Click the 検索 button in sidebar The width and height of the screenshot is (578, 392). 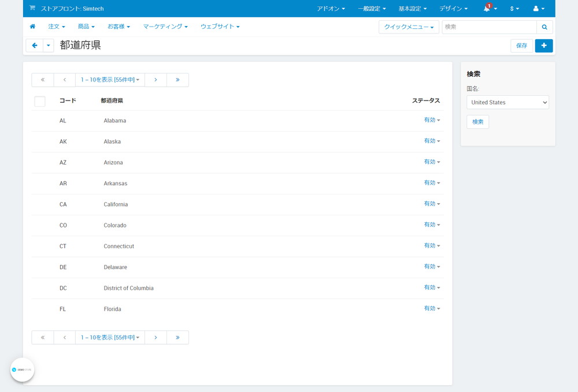tap(478, 122)
